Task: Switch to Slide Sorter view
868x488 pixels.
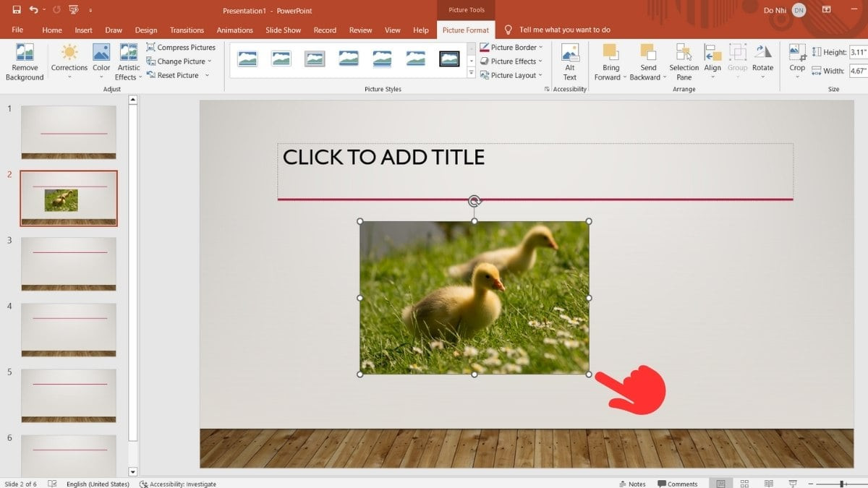Action: pos(744,484)
